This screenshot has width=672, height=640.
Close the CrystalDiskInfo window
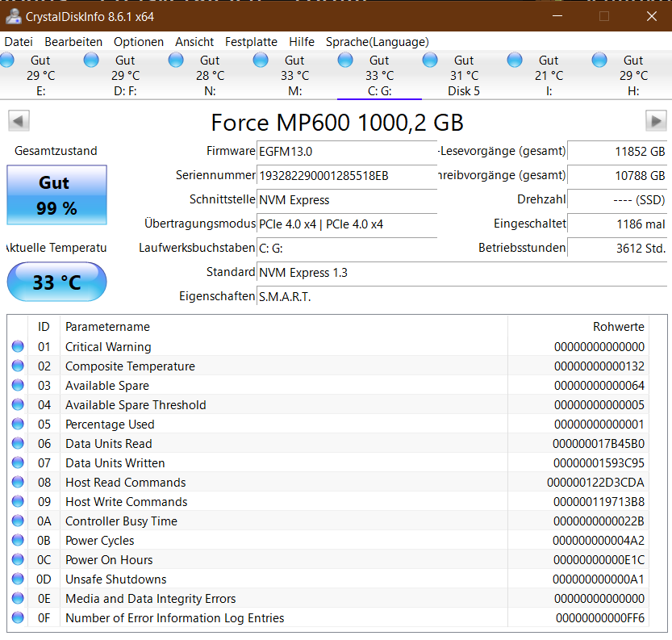click(x=652, y=16)
